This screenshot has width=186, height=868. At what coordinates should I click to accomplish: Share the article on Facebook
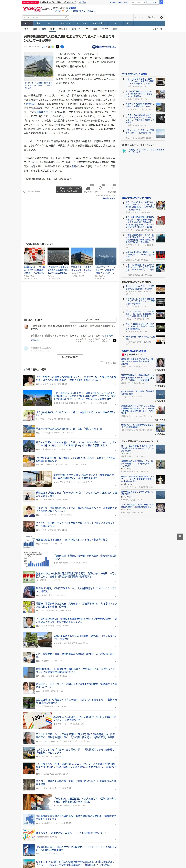(x=62, y=47)
